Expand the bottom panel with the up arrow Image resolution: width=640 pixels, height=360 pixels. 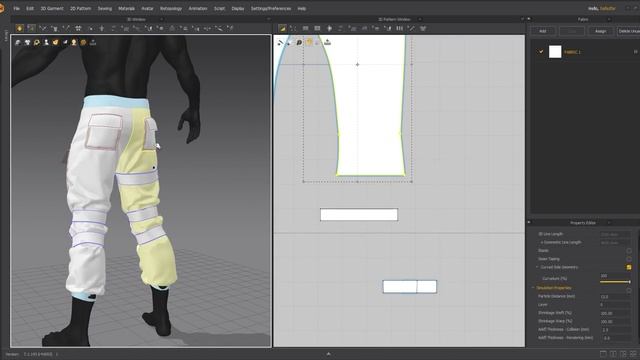click(x=328, y=354)
